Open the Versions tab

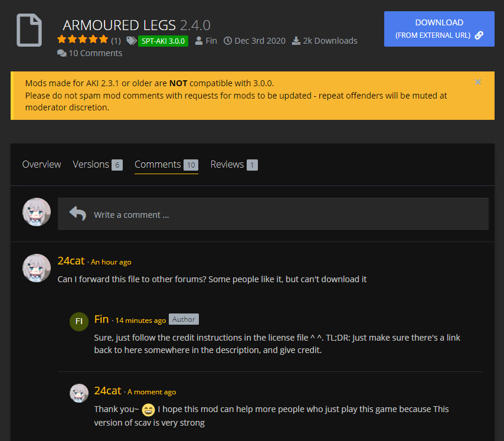[98, 165]
